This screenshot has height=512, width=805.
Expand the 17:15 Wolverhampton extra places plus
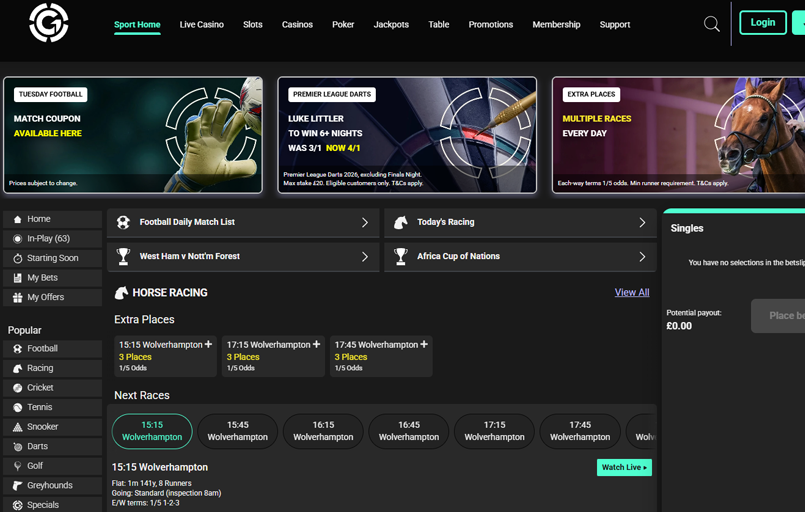(316, 344)
